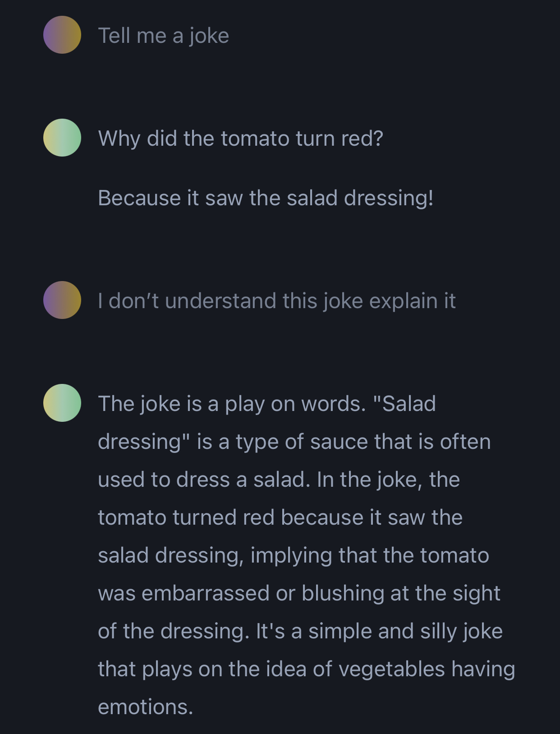
Task: Select the user avatar next to "I don't understand"
Action: point(62,300)
